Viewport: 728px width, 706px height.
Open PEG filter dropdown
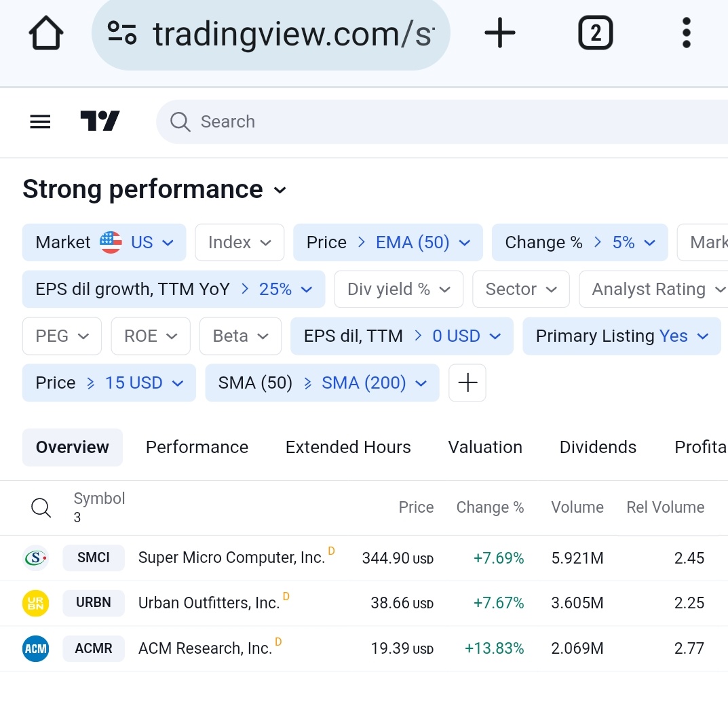click(62, 336)
